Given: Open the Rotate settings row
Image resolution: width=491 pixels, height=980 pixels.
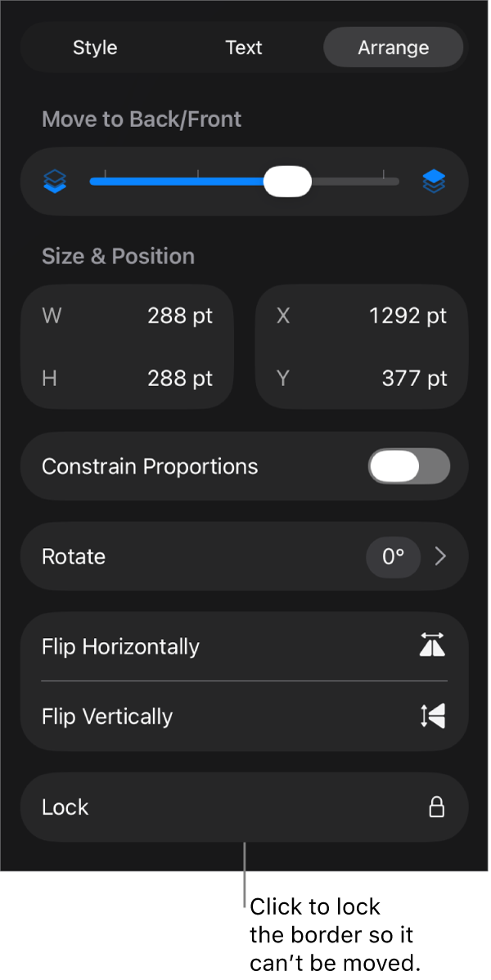Looking at the screenshot, I should [243, 556].
